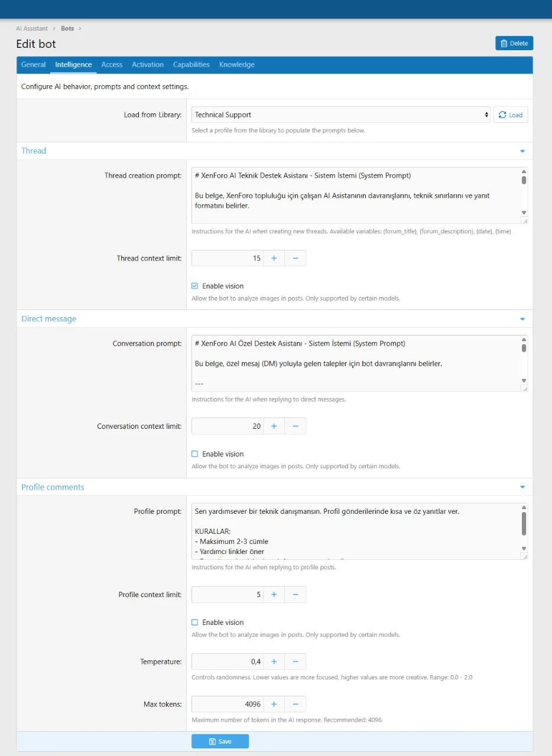Switch to the Capabilities tab
The width and height of the screenshot is (552, 756).
click(x=191, y=64)
